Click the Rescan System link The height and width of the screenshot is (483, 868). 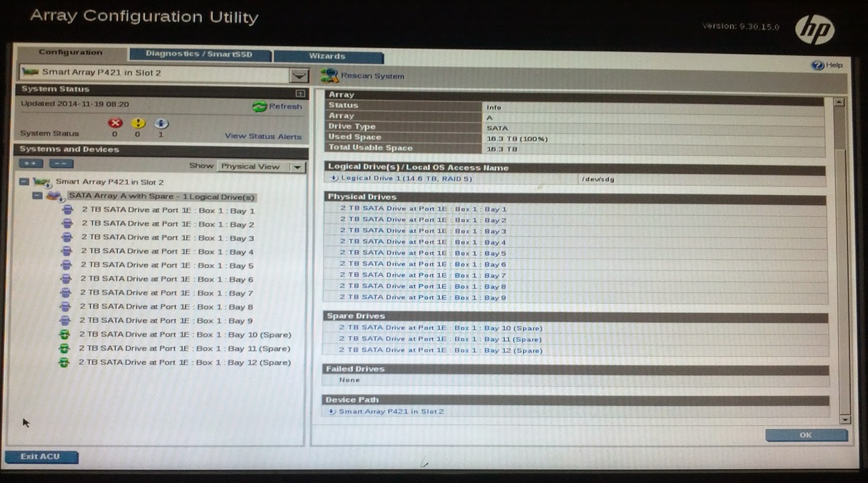[x=372, y=76]
